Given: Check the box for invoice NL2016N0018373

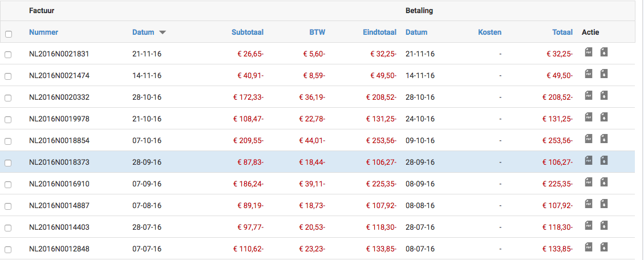Looking at the screenshot, I should coord(8,163).
